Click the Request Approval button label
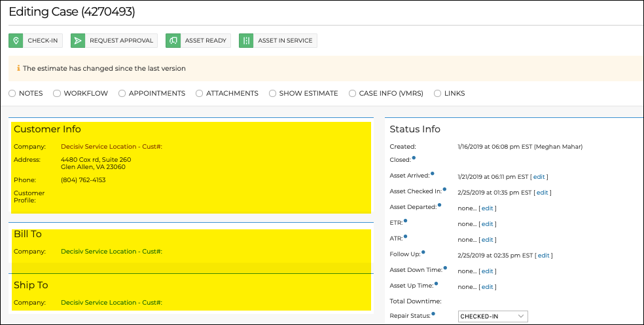This screenshot has height=325, width=644. [x=121, y=41]
